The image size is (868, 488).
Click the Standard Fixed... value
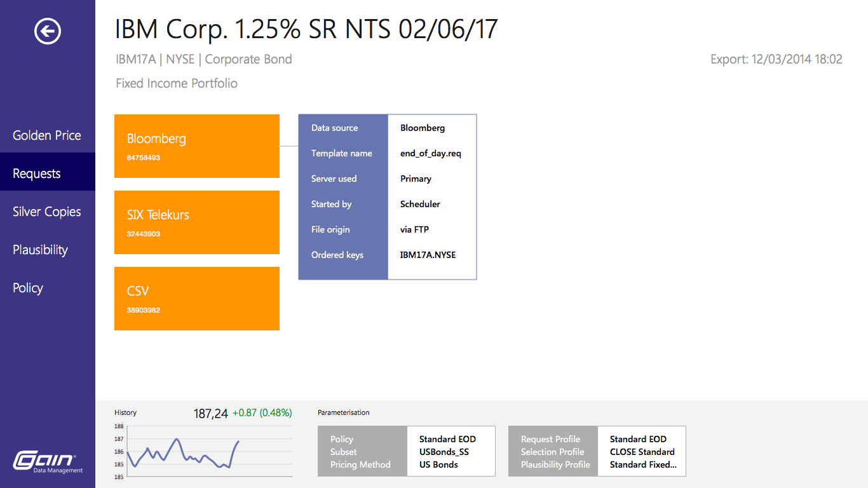click(643, 464)
